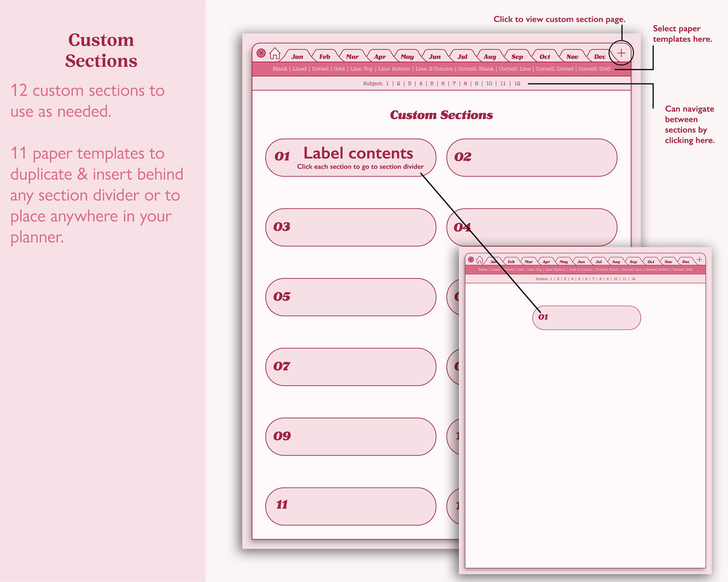Click the circled X icon on the large page
728x582 pixels.
(x=261, y=53)
